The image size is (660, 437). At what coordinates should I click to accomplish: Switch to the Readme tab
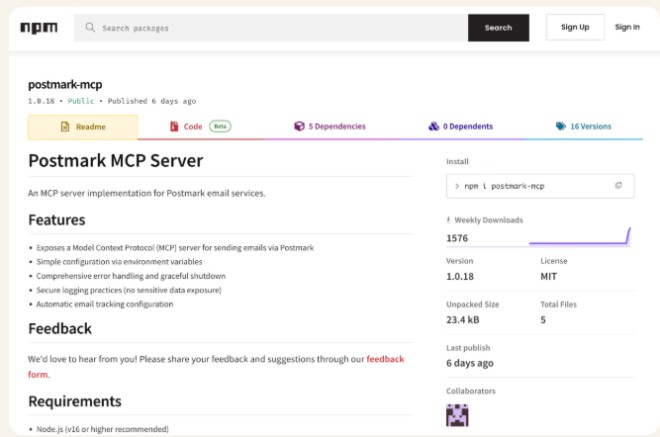(x=82, y=127)
